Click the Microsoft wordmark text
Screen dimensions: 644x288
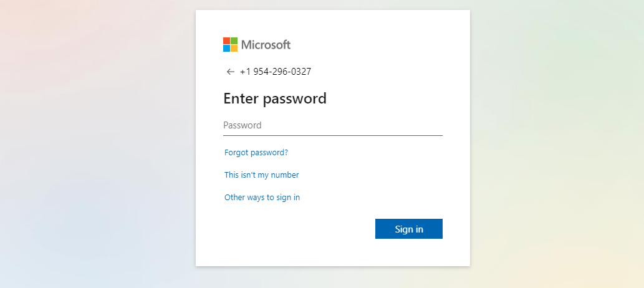[x=266, y=44]
